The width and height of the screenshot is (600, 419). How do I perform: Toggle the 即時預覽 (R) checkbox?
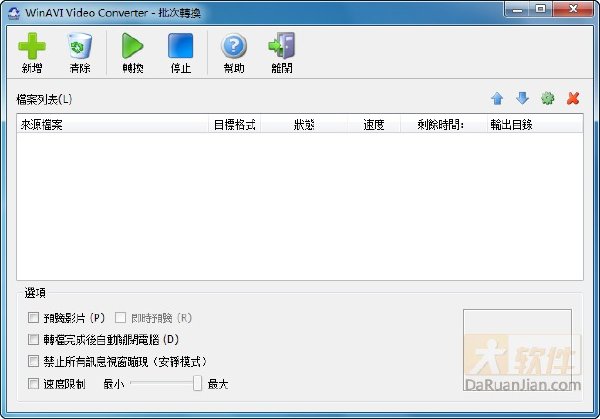click(x=120, y=318)
